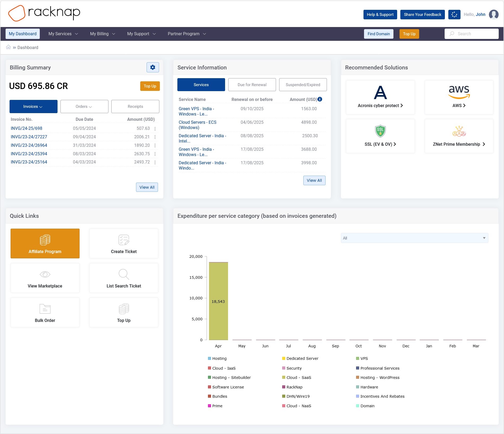Open View Marketplace eye icon tile
The width and height of the screenshot is (504, 434).
45,278
